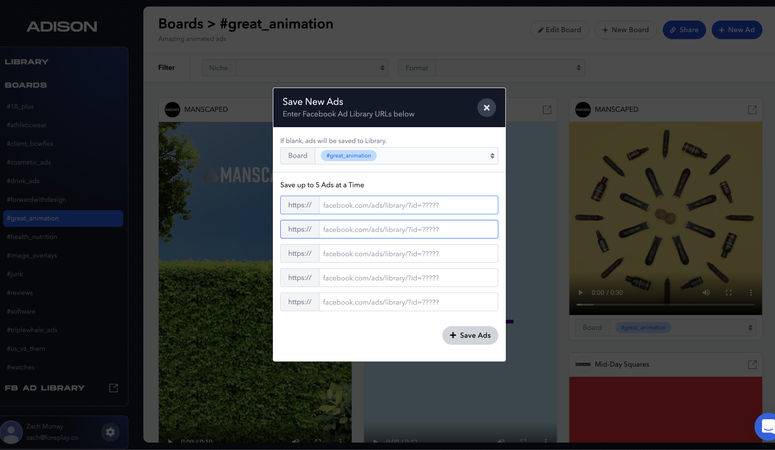The width and height of the screenshot is (775, 450).
Task: Select the #image_overlays board
Action: (x=32, y=256)
